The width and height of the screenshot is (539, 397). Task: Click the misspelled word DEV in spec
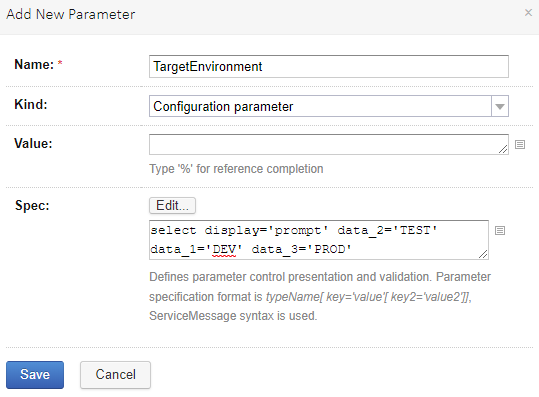pos(224,249)
